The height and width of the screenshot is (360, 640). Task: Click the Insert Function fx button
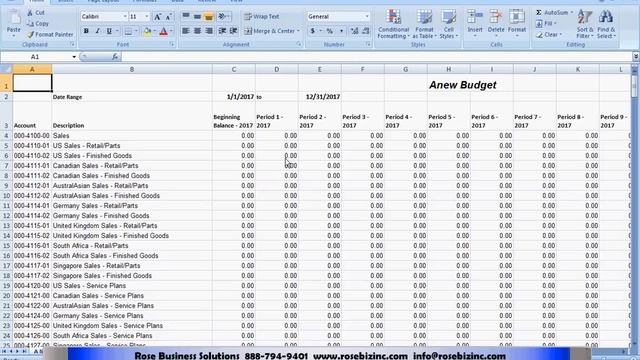point(115,57)
